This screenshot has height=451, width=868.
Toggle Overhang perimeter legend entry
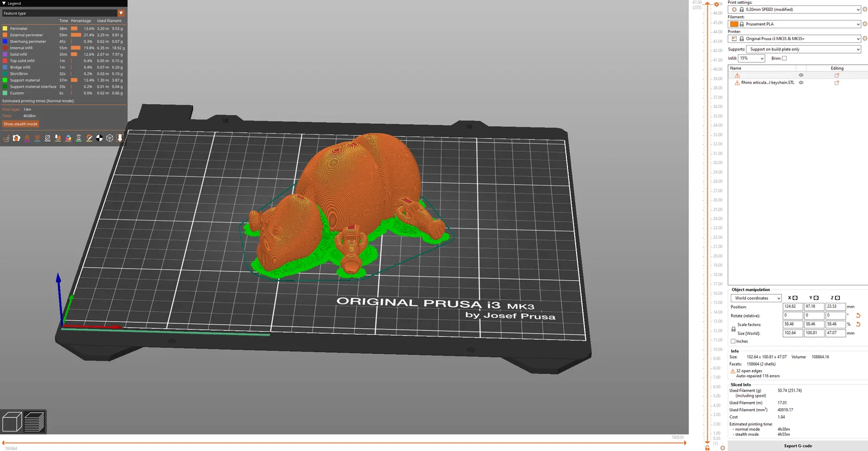pyautogui.click(x=63, y=41)
